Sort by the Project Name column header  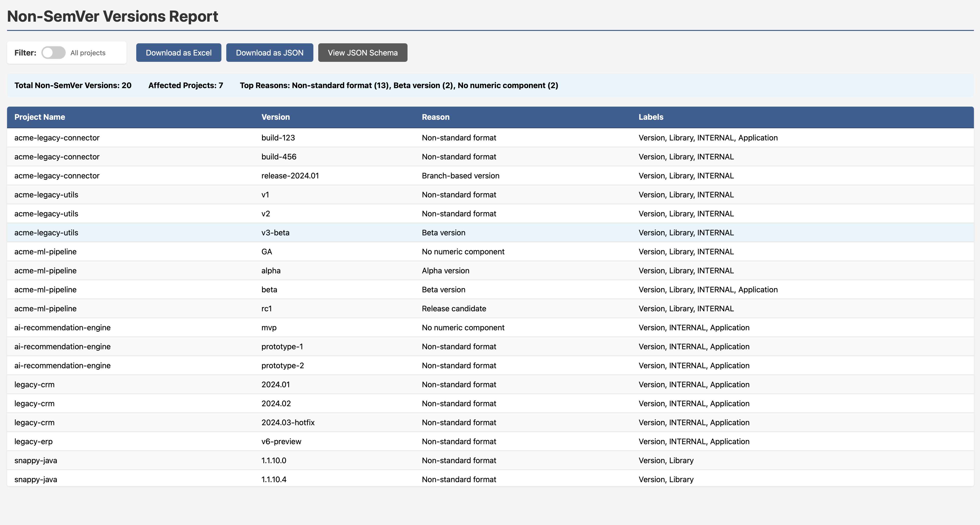tap(40, 117)
